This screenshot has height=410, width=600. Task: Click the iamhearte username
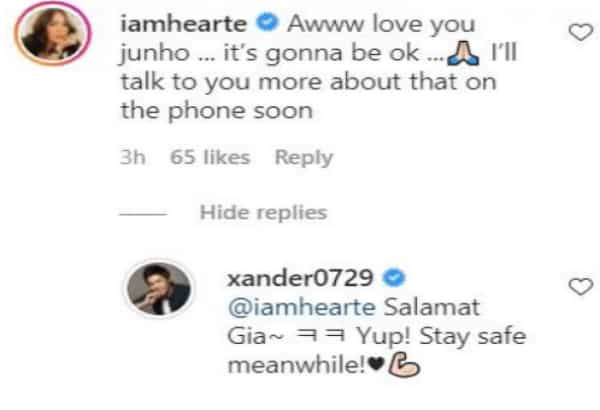(184, 24)
